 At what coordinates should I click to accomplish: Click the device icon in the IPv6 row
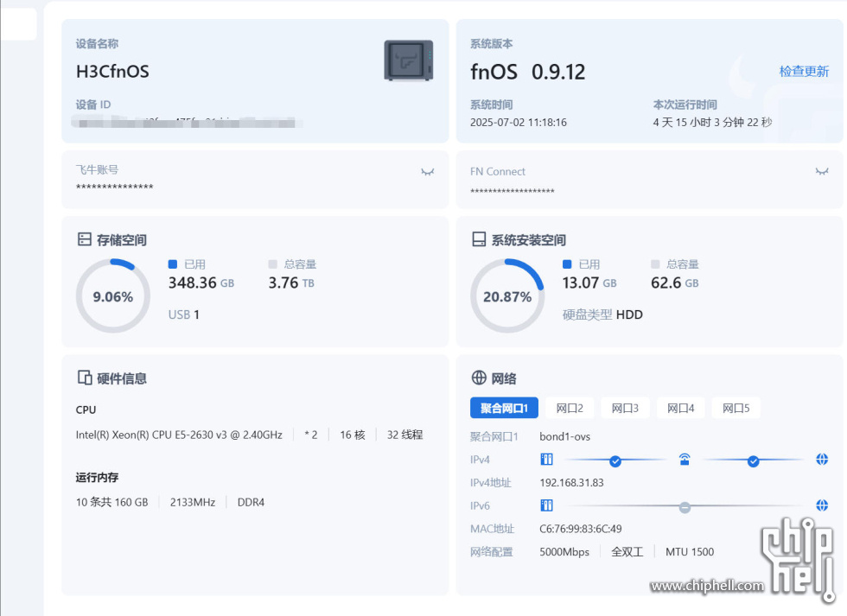coord(546,505)
